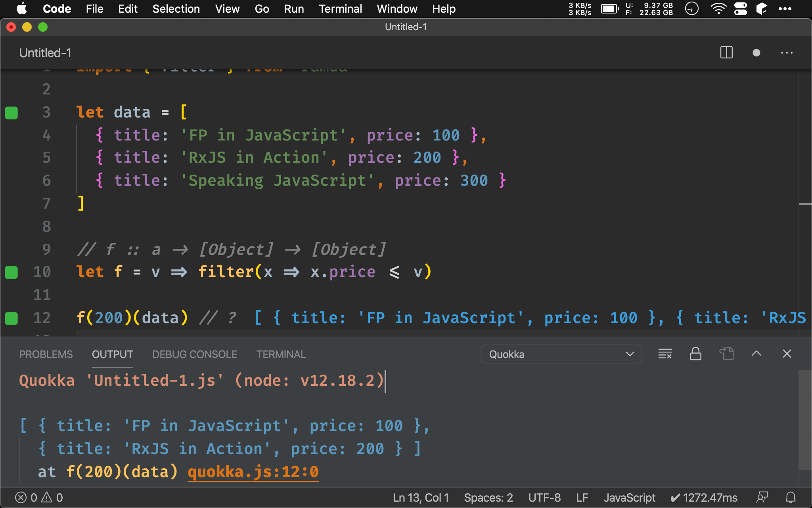812x508 pixels.
Task: Click the lock output icon in panel
Action: tap(696, 354)
